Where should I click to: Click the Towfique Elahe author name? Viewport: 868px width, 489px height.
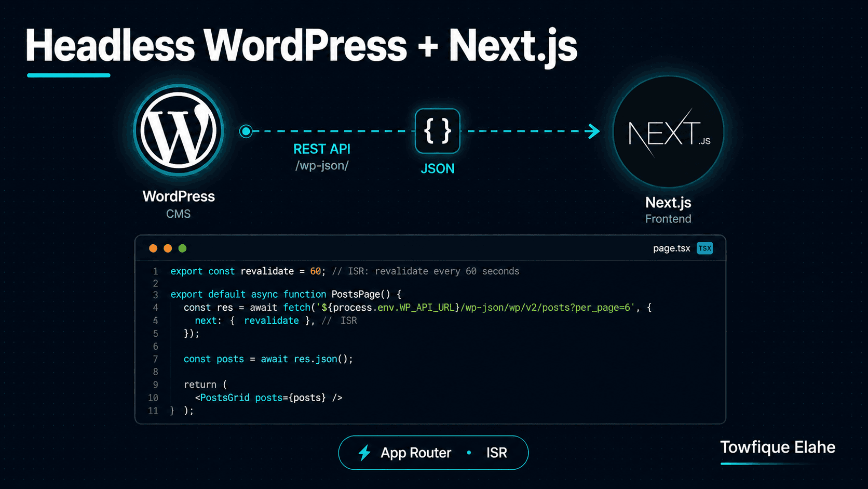point(778,447)
